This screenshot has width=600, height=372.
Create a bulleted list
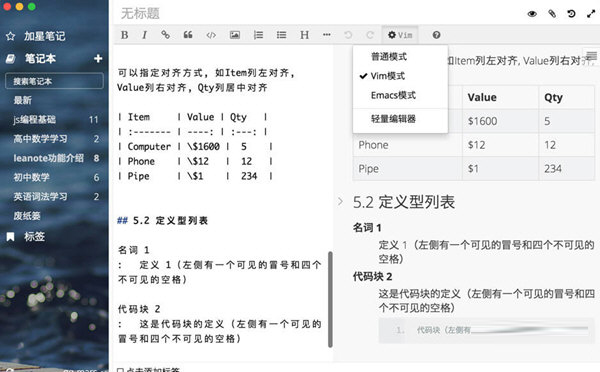(282, 35)
